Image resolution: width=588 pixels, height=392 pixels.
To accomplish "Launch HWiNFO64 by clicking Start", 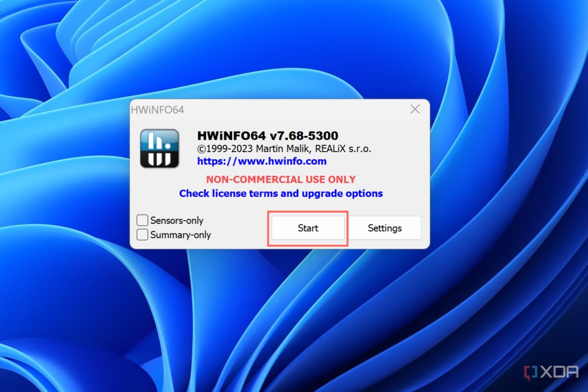I will coord(308,228).
